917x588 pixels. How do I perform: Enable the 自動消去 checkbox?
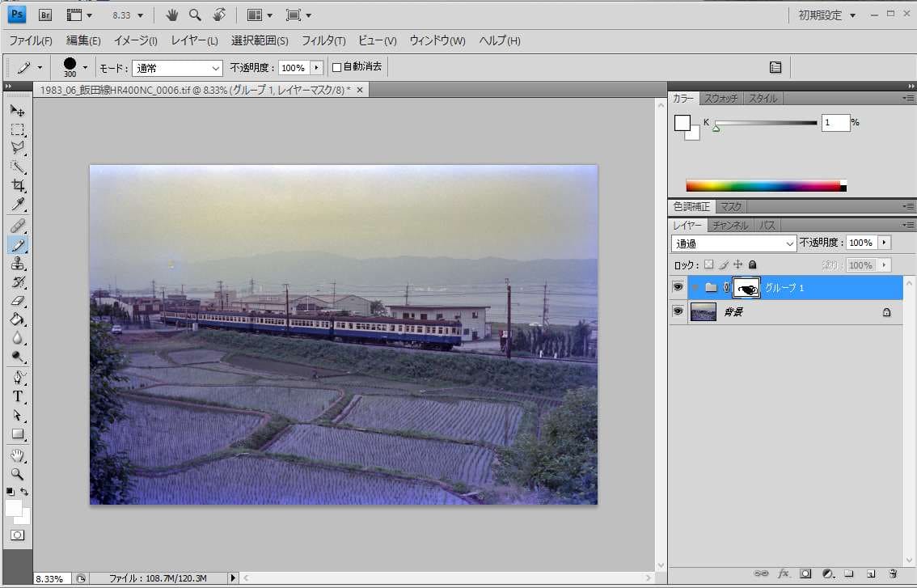[x=337, y=67]
